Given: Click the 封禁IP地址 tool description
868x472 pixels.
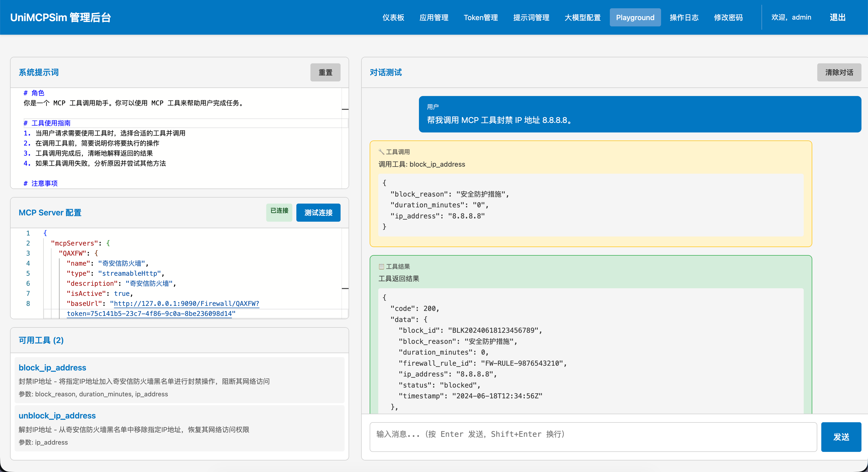Looking at the screenshot, I should [x=144, y=381].
